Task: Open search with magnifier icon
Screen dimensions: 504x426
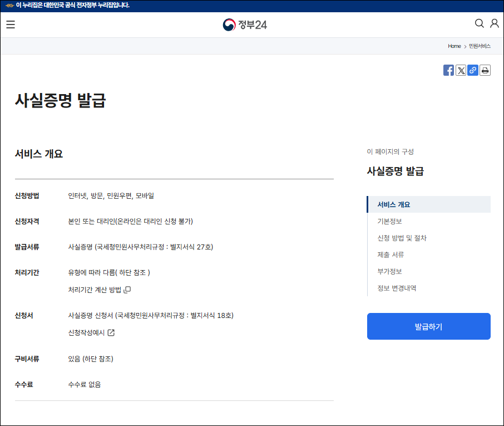Action: (480, 23)
